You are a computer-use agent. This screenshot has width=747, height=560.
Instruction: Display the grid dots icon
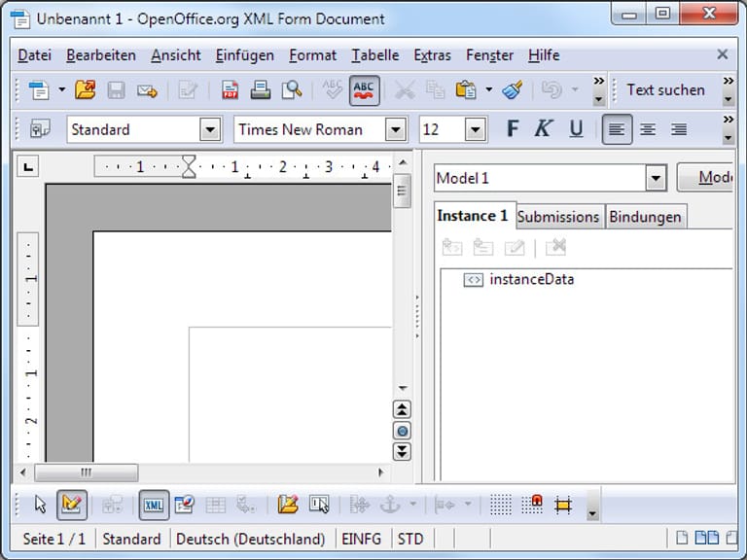[501, 505]
